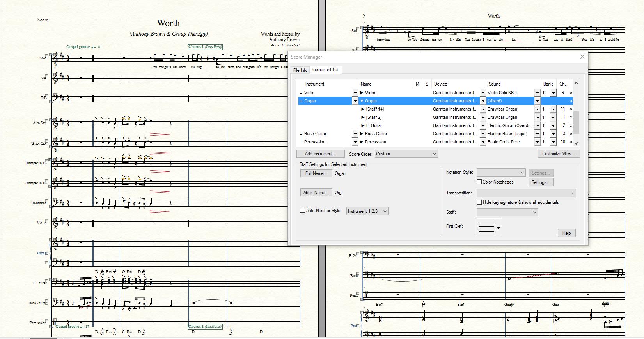Open the Auto-Number Style Instrument 1,2,3 dropdown
The height and width of the screenshot is (339, 644).
coord(367,211)
